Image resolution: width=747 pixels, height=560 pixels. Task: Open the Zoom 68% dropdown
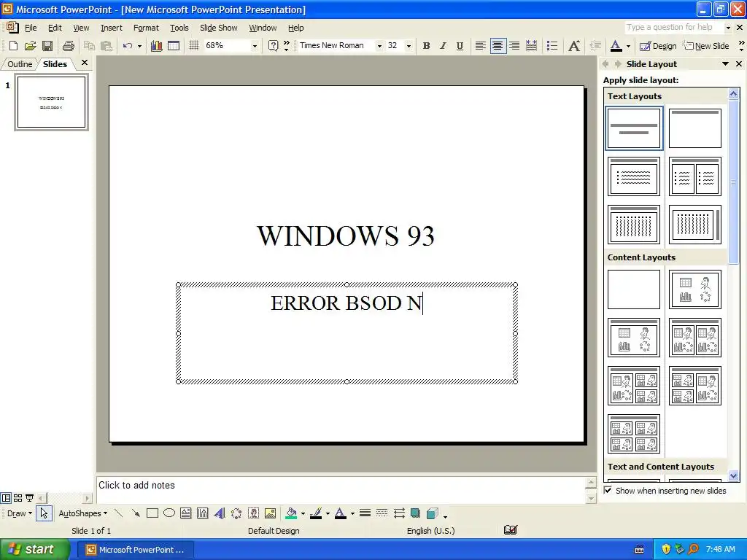coord(255,46)
